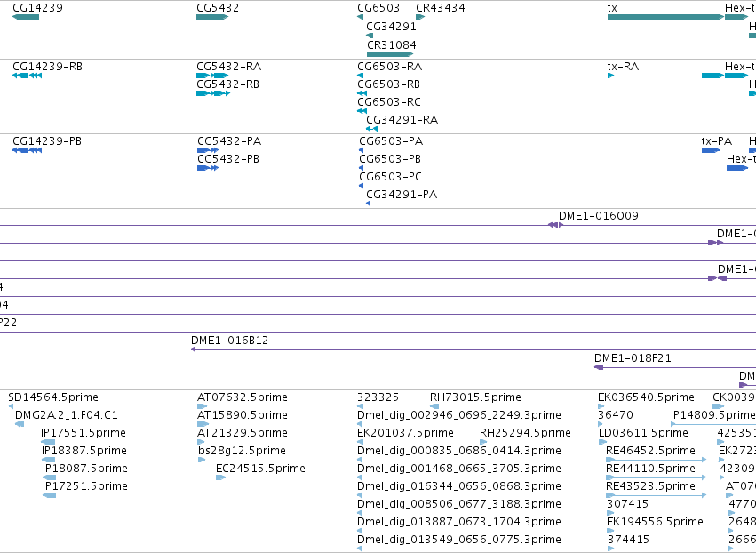This screenshot has width=756, height=553.
Task: Click the RH25294.5prime EST label
Action: (525, 433)
